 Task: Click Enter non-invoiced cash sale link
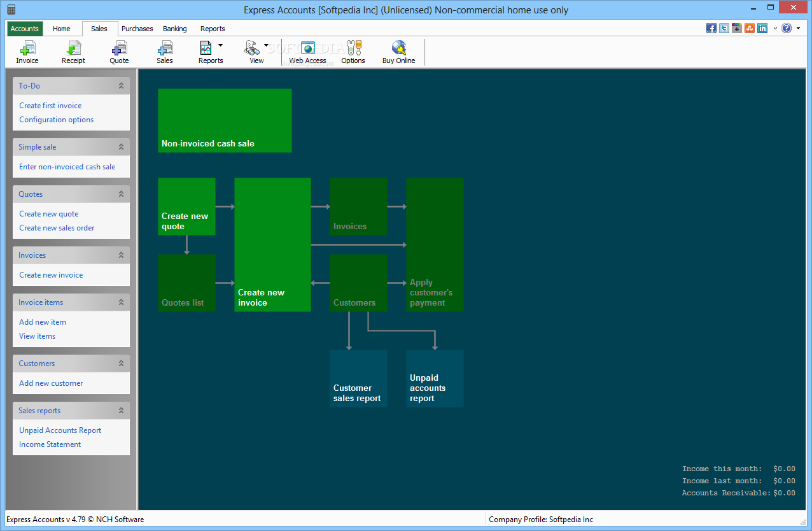click(67, 167)
